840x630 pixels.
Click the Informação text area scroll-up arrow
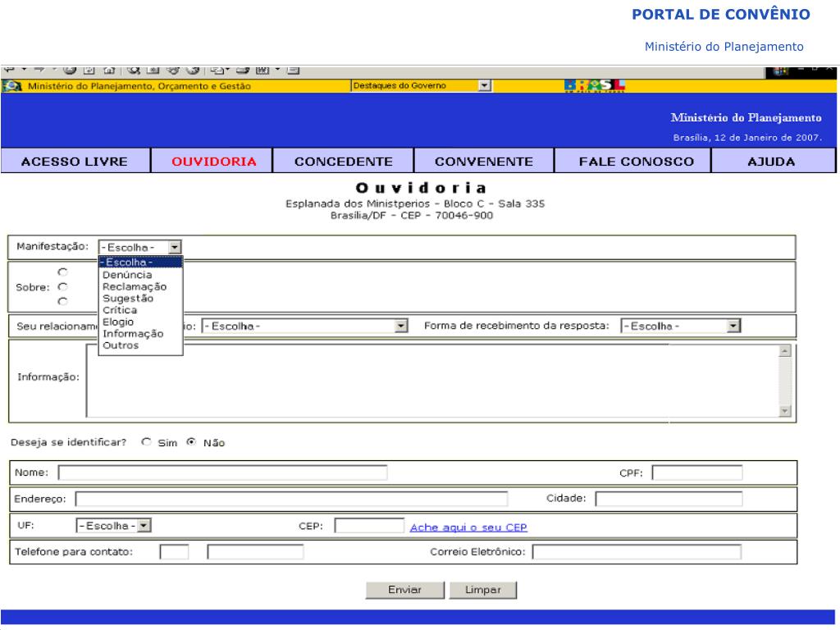[785, 351]
